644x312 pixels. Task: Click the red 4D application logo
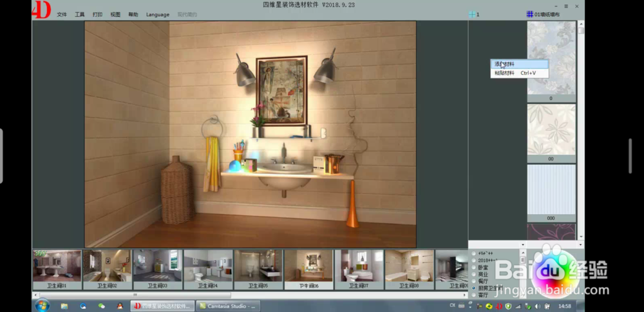tap(41, 10)
